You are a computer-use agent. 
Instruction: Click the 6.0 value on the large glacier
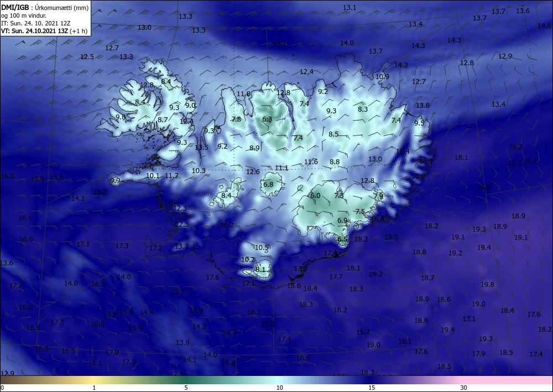point(315,195)
